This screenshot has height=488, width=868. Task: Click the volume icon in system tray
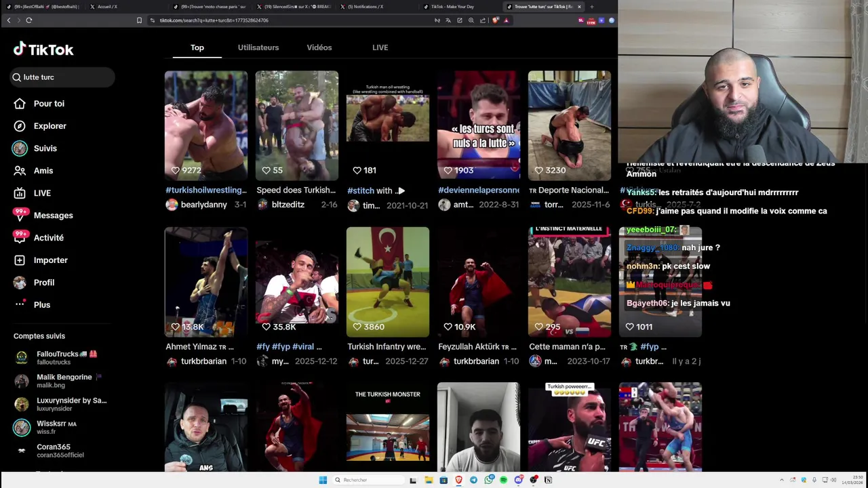coord(833,480)
